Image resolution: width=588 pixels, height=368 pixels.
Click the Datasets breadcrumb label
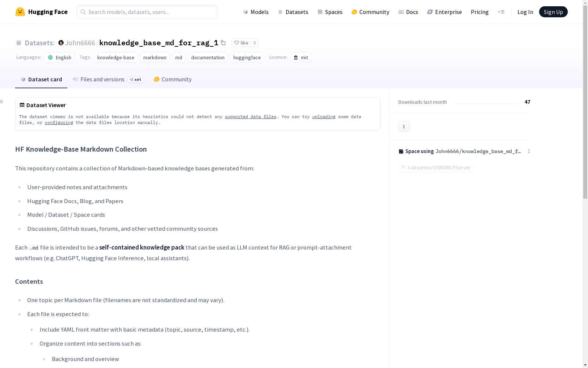pyautogui.click(x=39, y=43)
